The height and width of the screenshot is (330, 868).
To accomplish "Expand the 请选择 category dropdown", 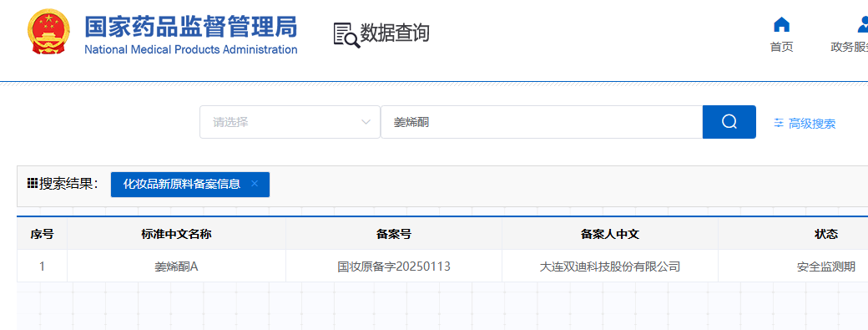I will point(290,122).
